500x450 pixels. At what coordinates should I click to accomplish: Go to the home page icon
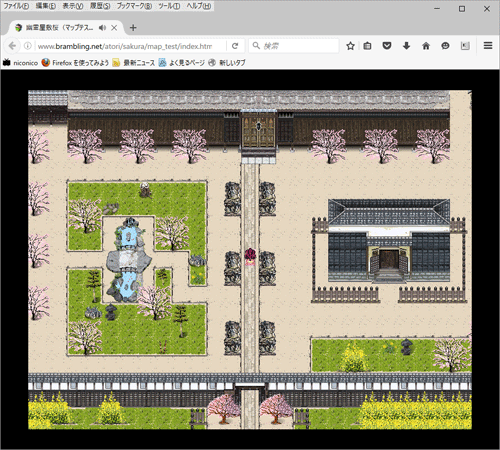pos(426,46)
